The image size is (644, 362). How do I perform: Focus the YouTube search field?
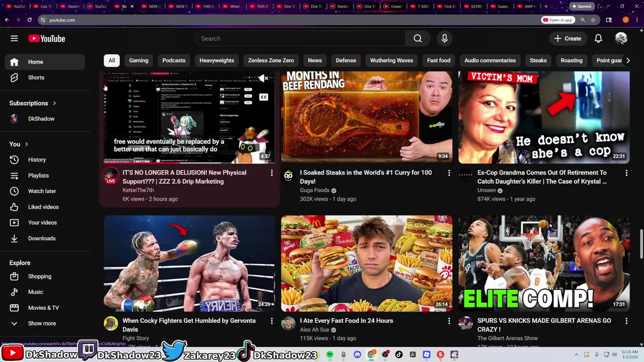[300, 39]
